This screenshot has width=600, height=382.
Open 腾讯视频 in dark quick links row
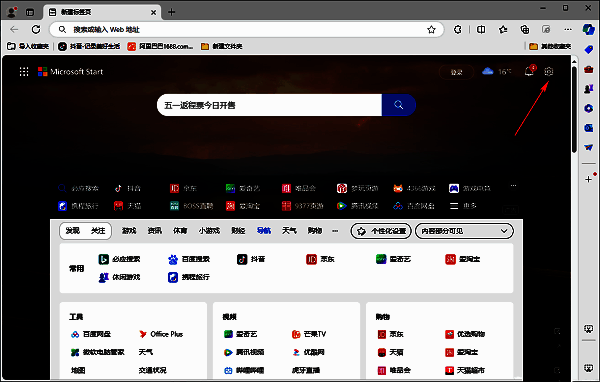click(357, 206)
